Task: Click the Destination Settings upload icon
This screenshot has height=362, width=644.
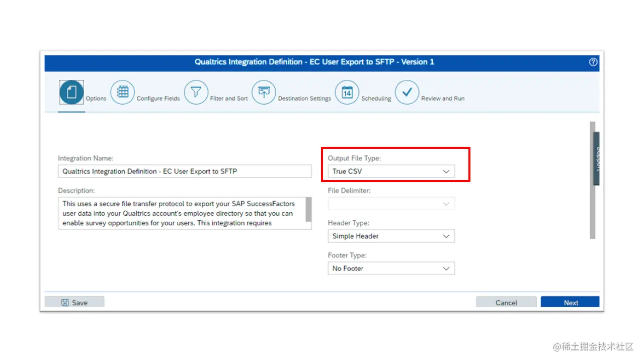Action: [x=264, y=93]
